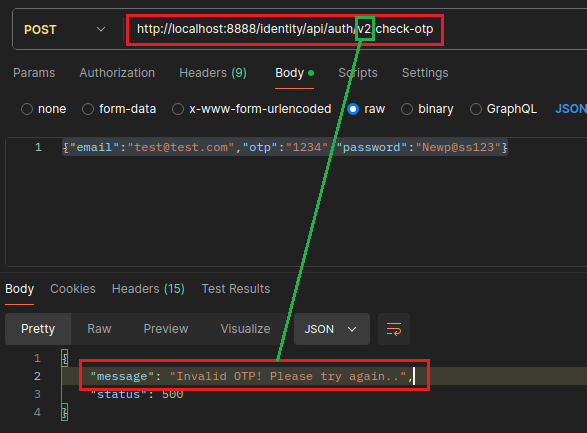This screenshot has height=433, width=587.
Task: Open request Headers (9) tab
Action: (x=213, y=73)
